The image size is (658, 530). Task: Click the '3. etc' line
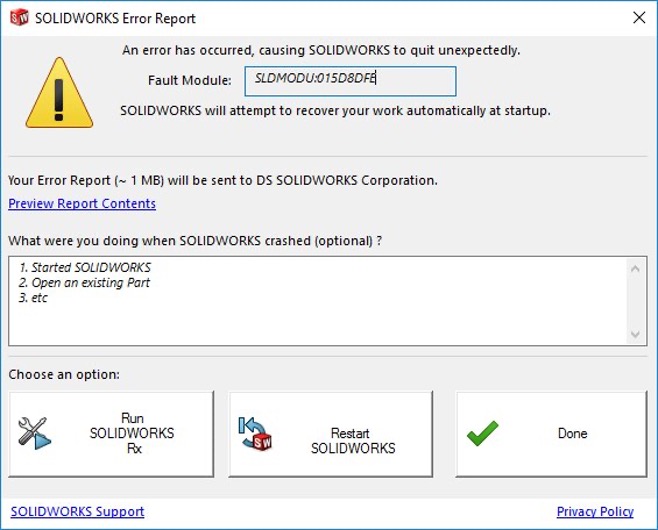33,298
